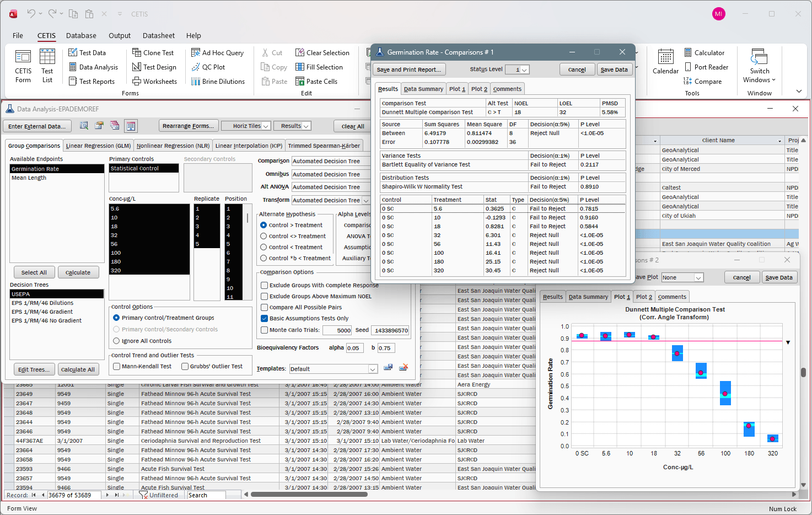Enable Exclude Groups With Complete Response

(x=265, y=285)
